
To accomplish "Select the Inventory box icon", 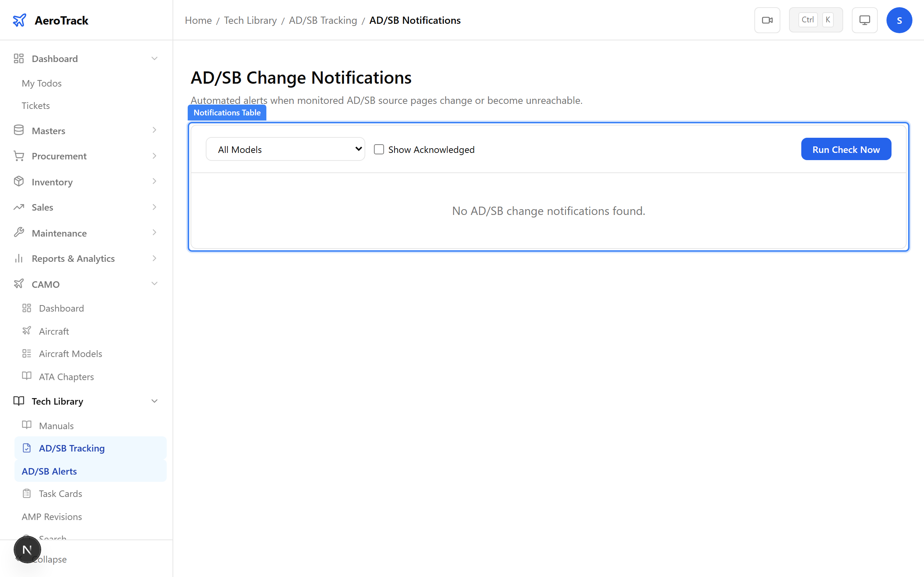I will pos(19,182).
